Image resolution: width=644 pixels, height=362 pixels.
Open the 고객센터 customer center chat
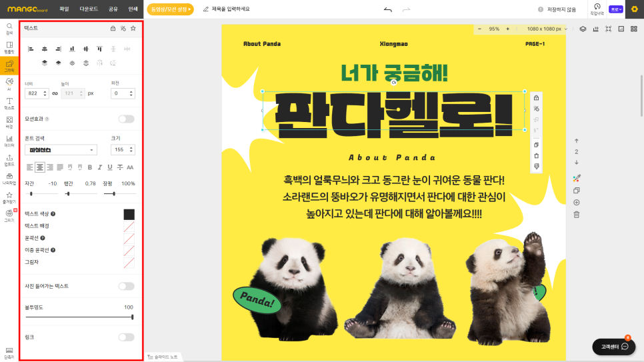coord(614,347)
